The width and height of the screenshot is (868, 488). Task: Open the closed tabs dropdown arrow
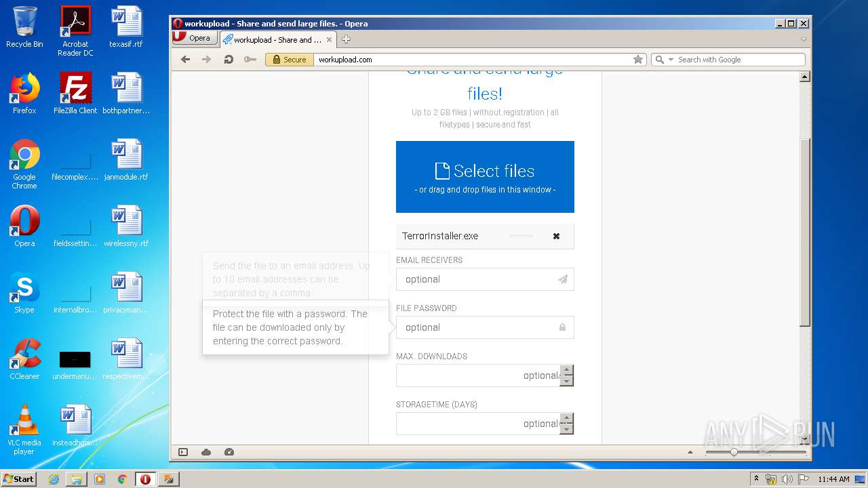(x=804, y=39)
